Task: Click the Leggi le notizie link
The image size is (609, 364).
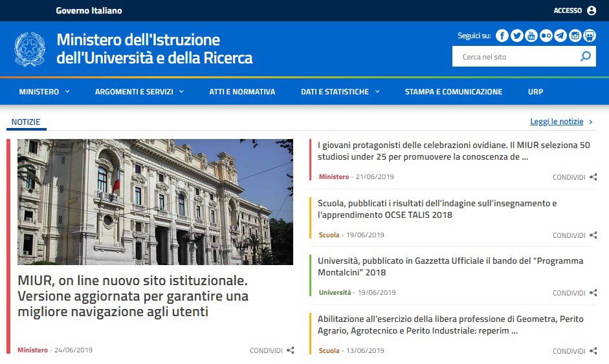Action: point(557,122)
